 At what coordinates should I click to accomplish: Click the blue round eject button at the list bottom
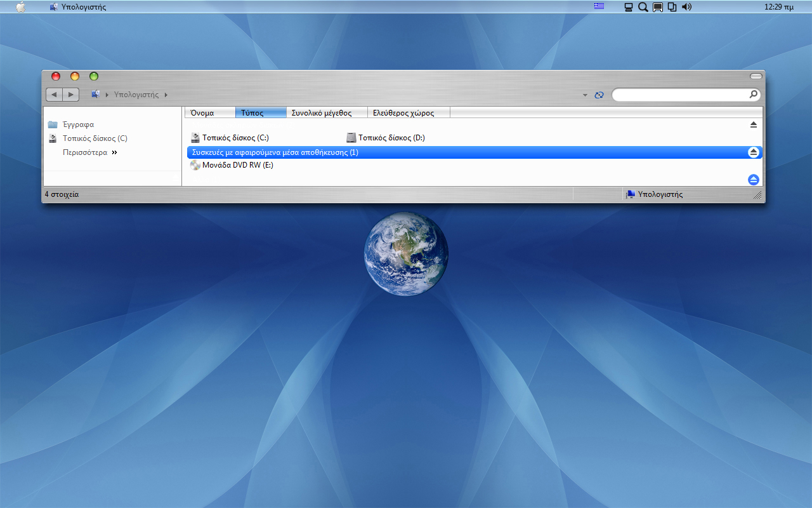click(x=754, y=180)
